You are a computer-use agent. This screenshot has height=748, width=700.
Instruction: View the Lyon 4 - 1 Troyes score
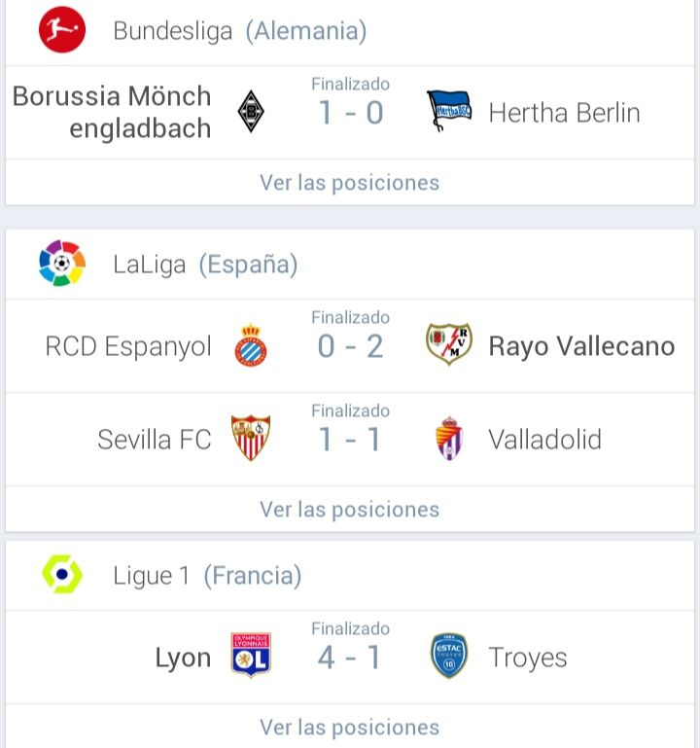[350, 658]
